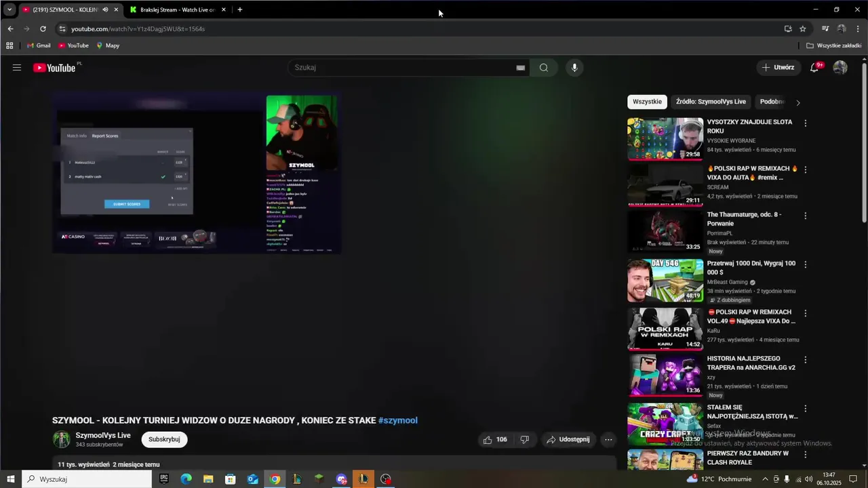
Task: Close the Brakslej Stream tab
Action: pos(224,9)
